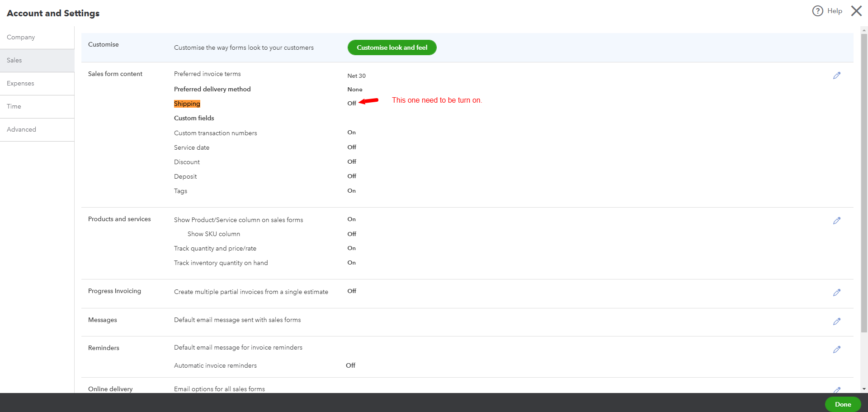Click the Help question mark icon
Screen dimensions: 868x412
[x=817, y=11]
